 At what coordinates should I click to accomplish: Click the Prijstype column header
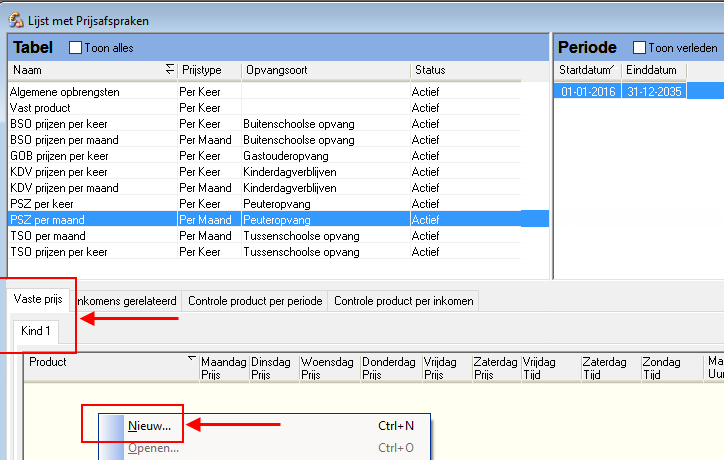click(x=209, y=70)
